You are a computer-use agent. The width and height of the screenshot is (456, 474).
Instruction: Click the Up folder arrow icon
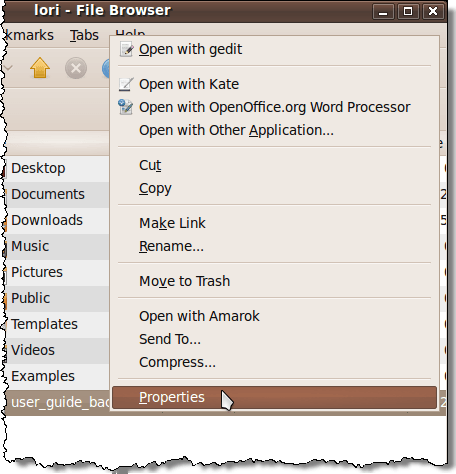click(40, 68)
